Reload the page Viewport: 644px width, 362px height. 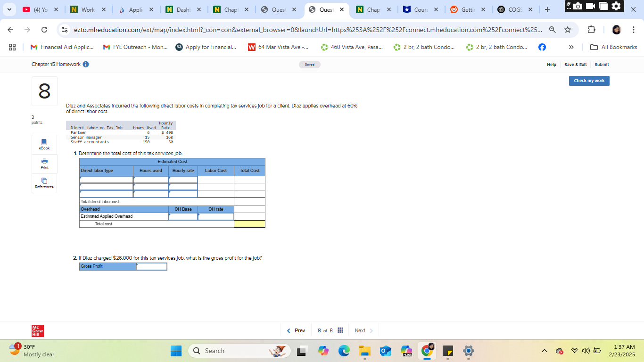point(44,30)
